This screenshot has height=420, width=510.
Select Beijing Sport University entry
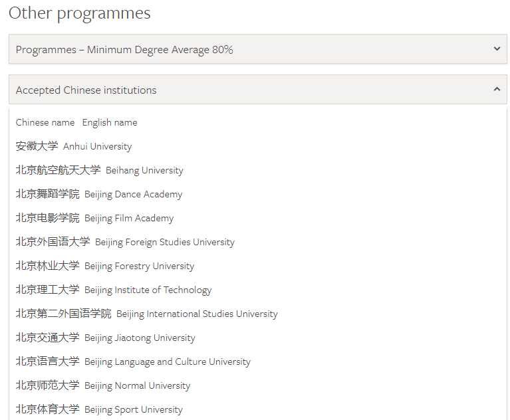[x=133, y=409]
